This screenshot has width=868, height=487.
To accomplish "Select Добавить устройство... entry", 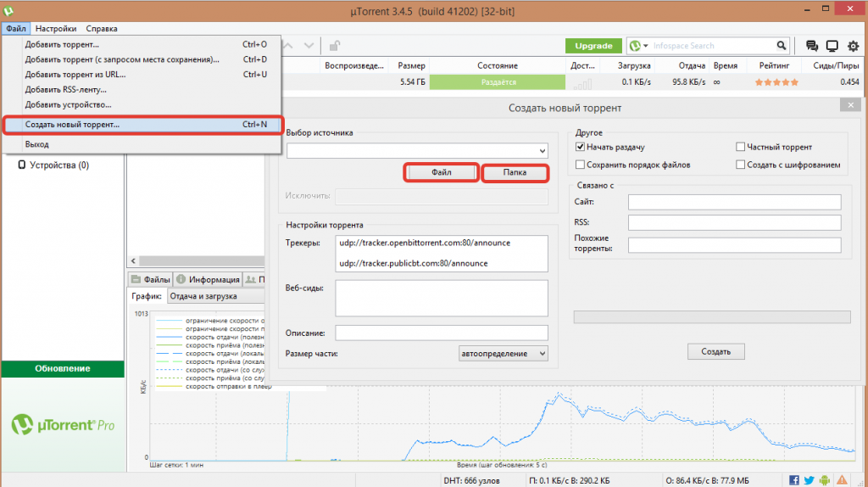I will click(142, 104).
